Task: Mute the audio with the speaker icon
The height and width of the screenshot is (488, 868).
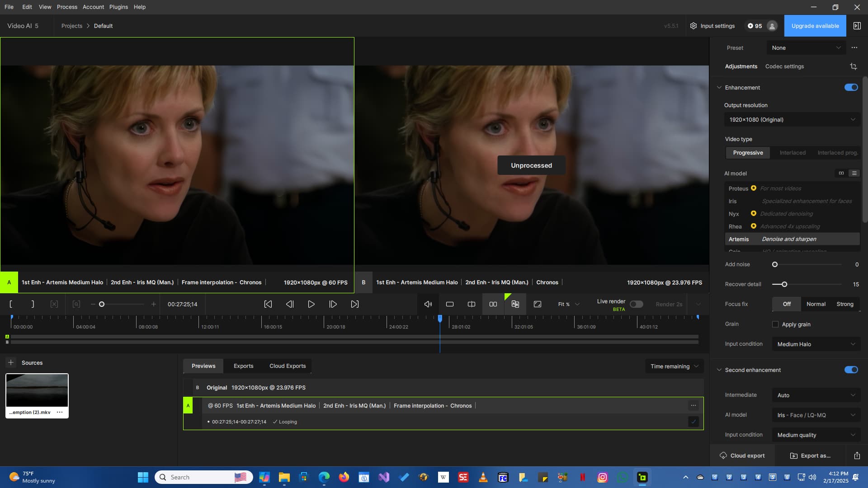Action: click(428, 304)
